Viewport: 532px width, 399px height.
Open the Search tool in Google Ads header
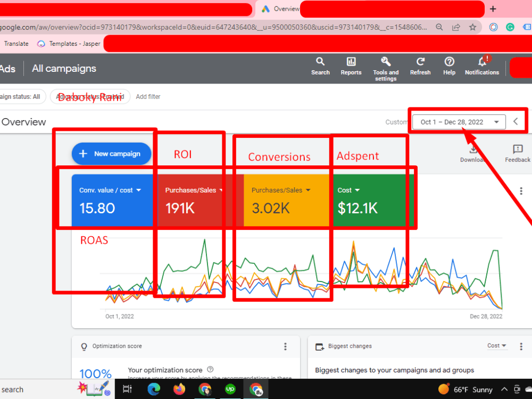[x=320, y=66]
